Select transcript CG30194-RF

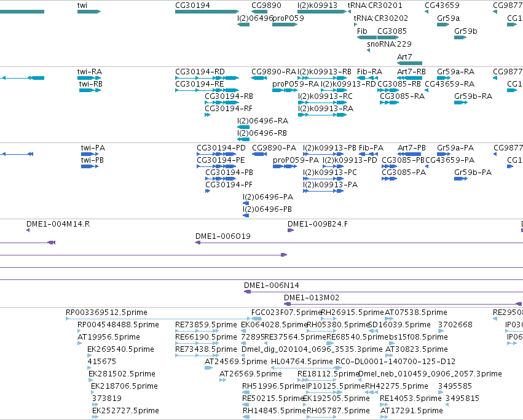click(x=208, y=115)
